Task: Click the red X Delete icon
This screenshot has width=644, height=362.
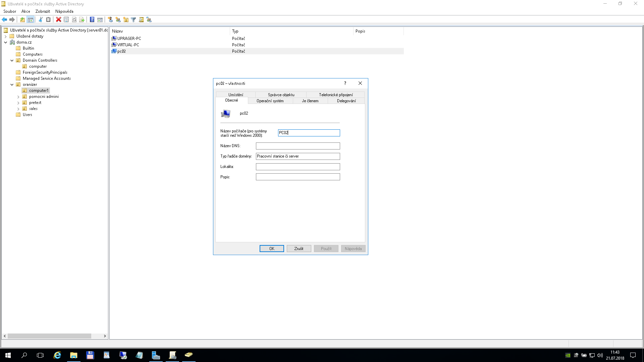Action: [59, 19]
